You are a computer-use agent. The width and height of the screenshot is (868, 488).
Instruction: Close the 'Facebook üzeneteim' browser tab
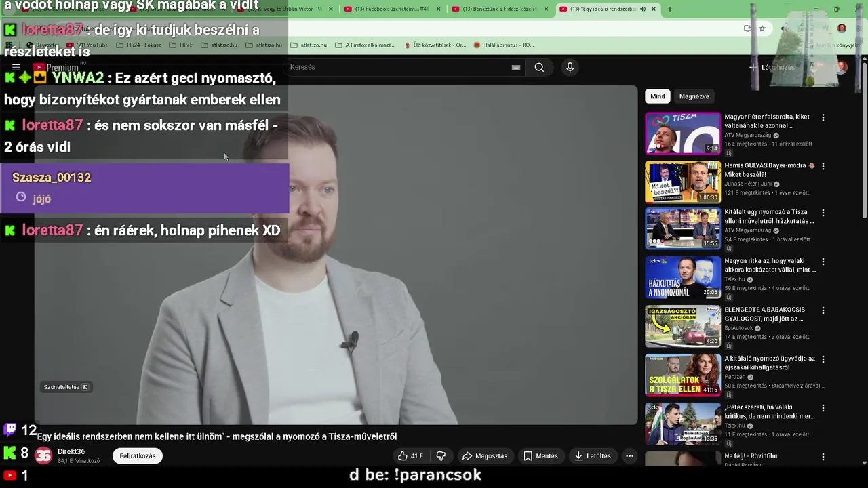click(x=438, y=9)
